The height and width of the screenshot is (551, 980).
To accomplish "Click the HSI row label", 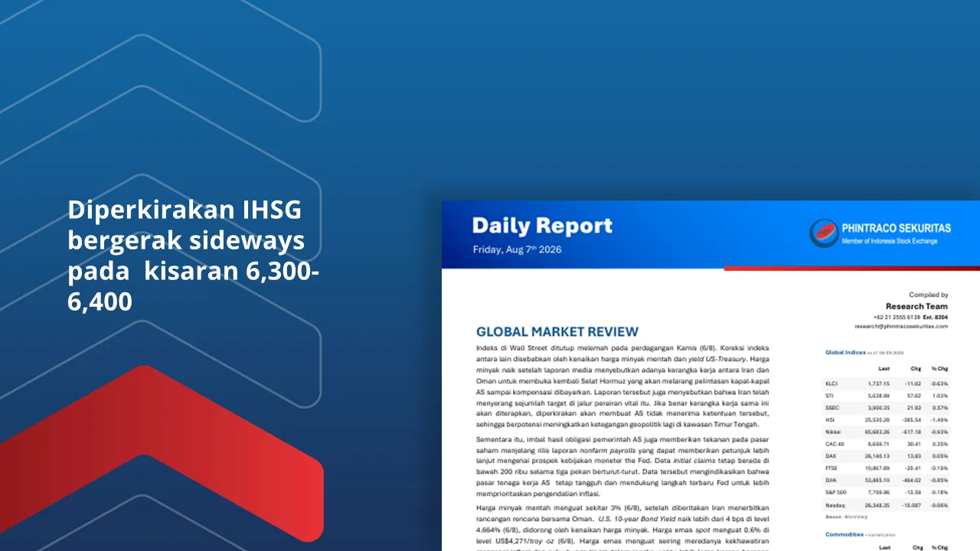I will tap(830, 420).
